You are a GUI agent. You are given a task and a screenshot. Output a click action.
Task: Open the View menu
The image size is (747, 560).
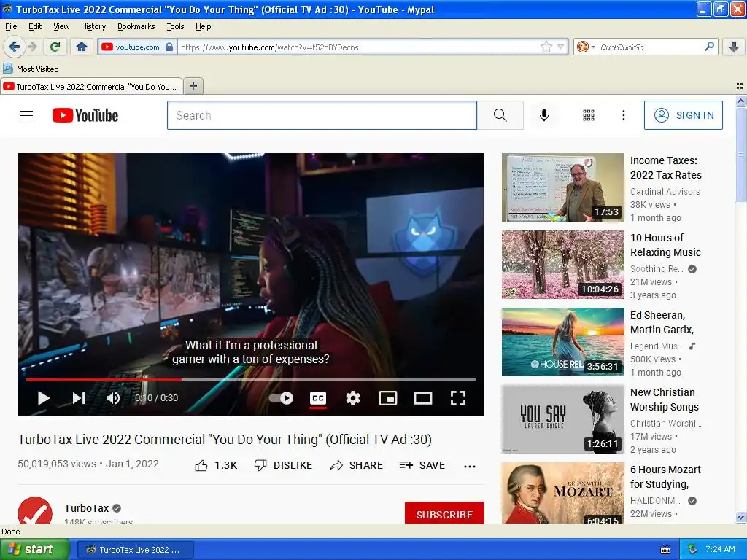click(x=61, y=26)
